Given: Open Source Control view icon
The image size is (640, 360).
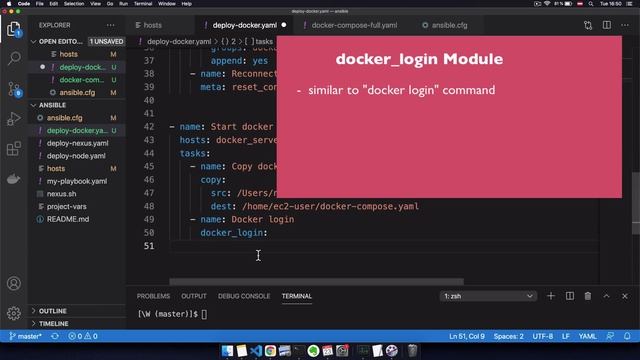Looking at the screenshot, I should (14, 89).
